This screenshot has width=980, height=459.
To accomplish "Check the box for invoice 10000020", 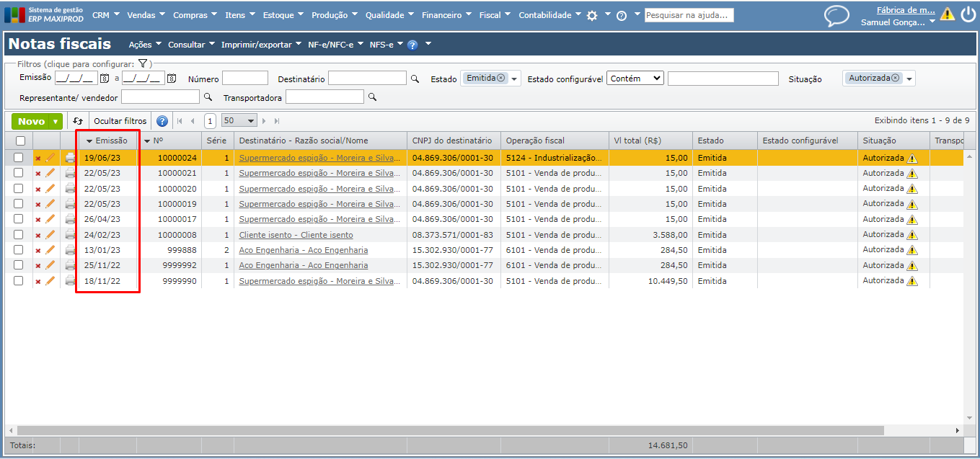I will (19, 189).
